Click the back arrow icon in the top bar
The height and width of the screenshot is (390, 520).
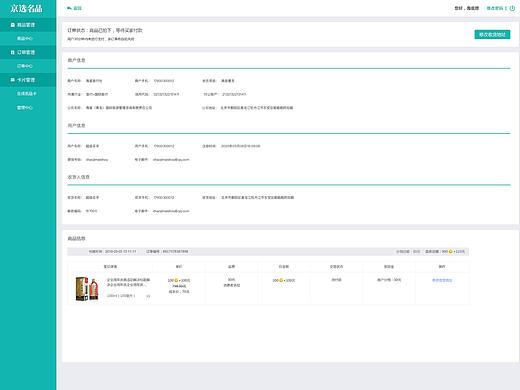tap(69, 8)
